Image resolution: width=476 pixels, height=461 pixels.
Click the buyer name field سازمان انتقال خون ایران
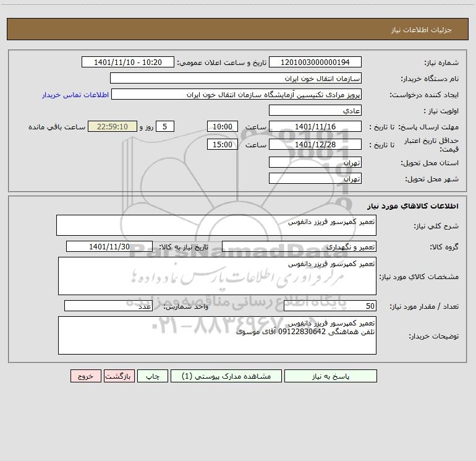point(236,78)
